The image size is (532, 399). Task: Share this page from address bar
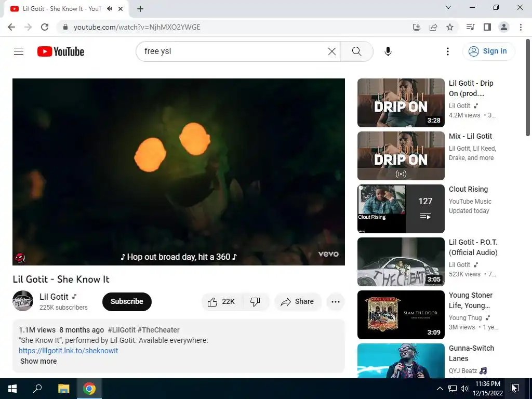point(433,27)
